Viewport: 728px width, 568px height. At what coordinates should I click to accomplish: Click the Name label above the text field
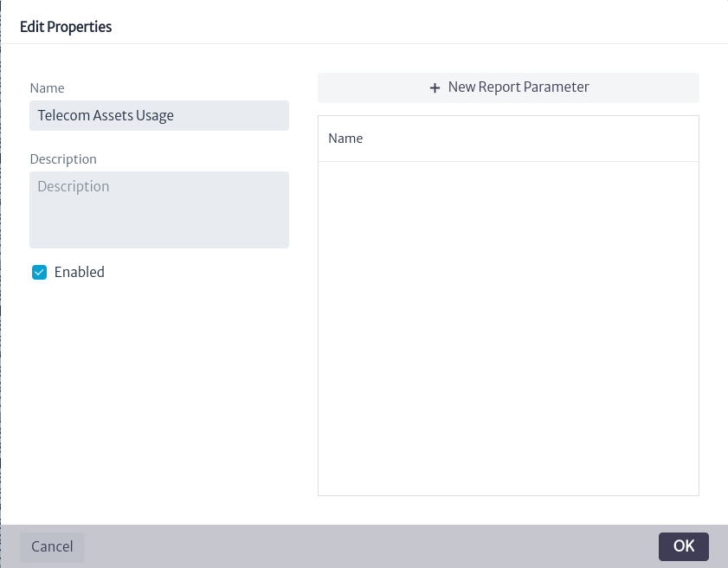click(x=48, y=88)
